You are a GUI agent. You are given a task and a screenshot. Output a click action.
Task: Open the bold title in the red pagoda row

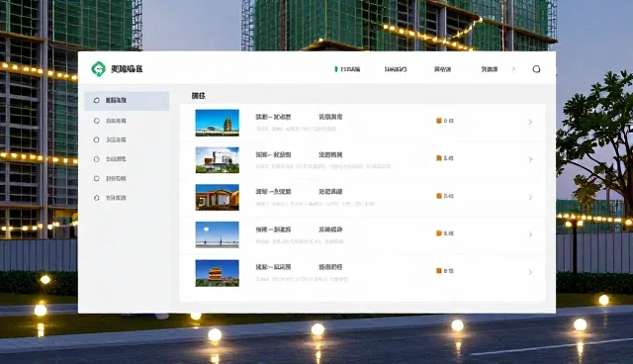(x=273, y=267)
